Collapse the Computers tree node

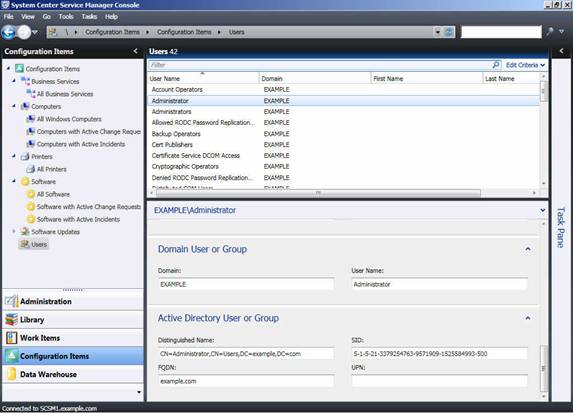(x=14, y=106)
